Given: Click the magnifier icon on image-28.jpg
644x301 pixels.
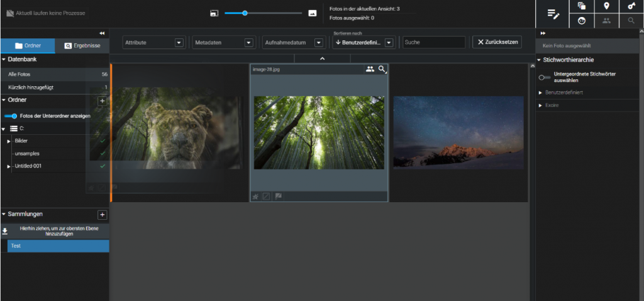Looking at the screenshot, I should tap(382, 69).
